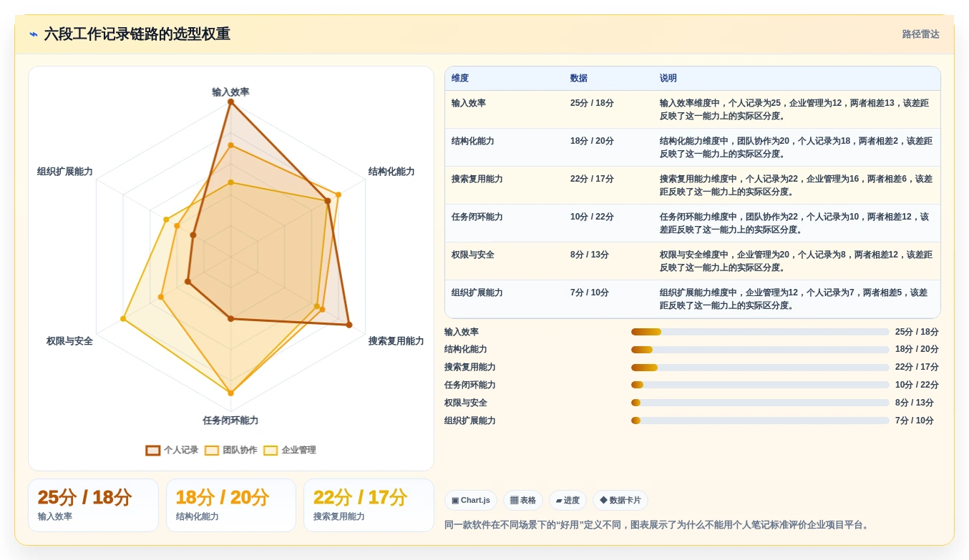Viewport: 969px width, 560px height.
Task: Toggle the 个人记录 legend swatch
Action: [x=152, y=451]
